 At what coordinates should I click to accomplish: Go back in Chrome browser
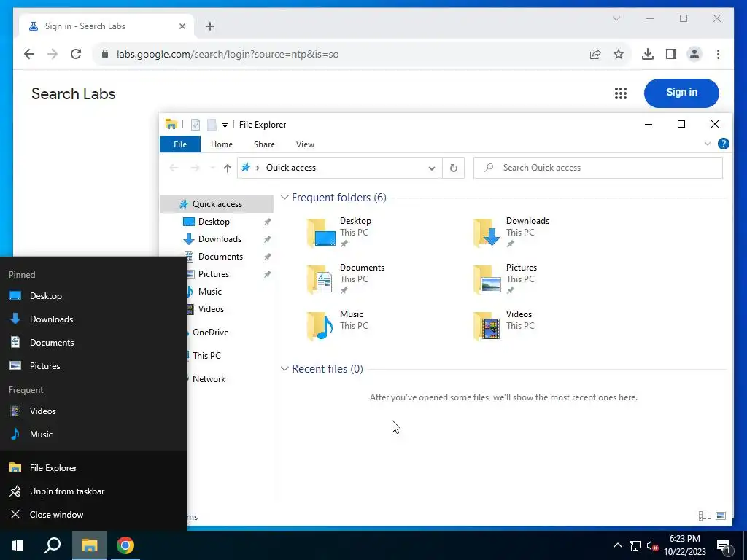pos(29,54)
